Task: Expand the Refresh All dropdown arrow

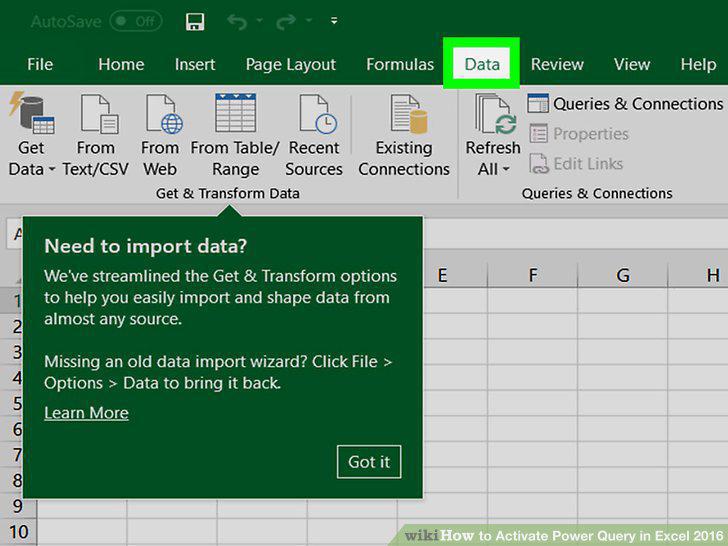Action: pyautogui.click(x=506, y=169)
